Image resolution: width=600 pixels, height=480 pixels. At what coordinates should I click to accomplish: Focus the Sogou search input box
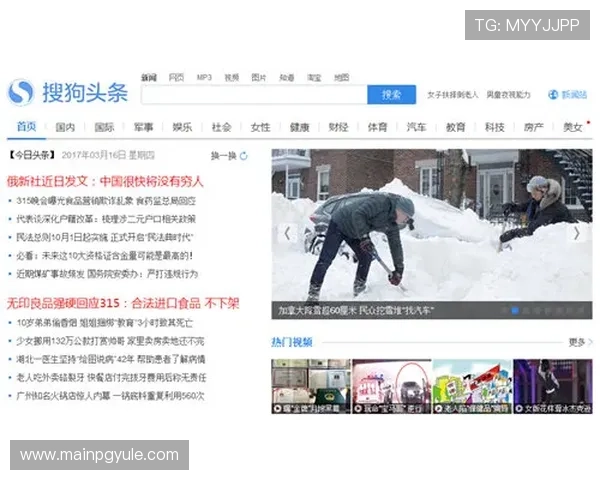click(254, 95)
